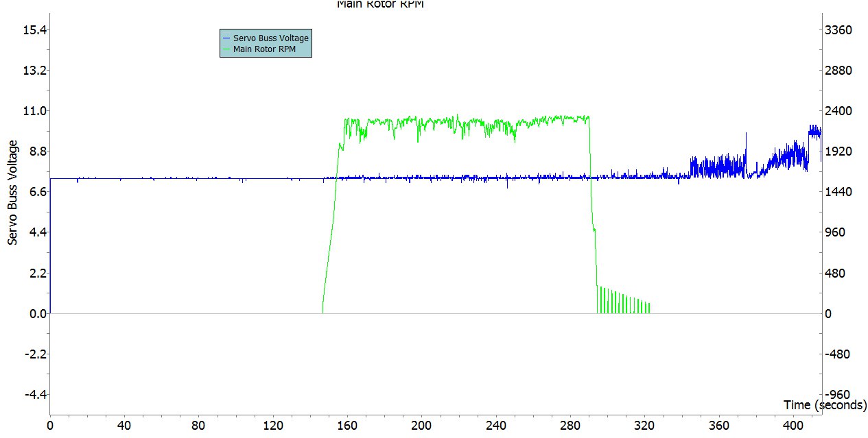The image size is (868, 438).
Task: Click the 2400 label on right axis
Action: [x=838, y=111]
